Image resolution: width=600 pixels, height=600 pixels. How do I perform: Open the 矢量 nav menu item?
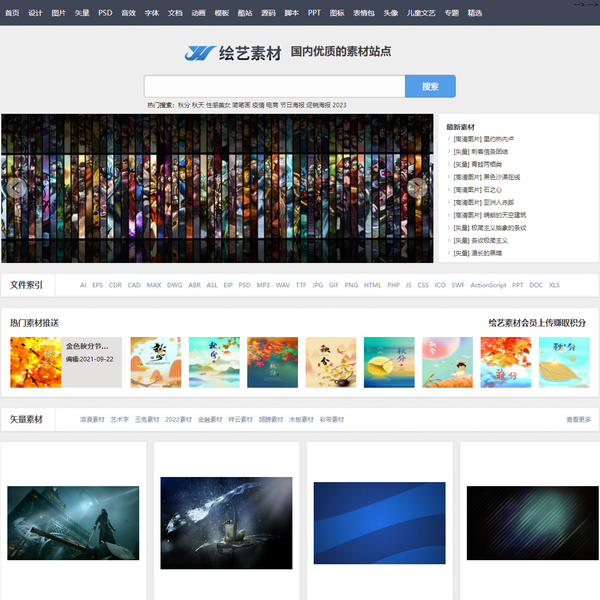82,13
